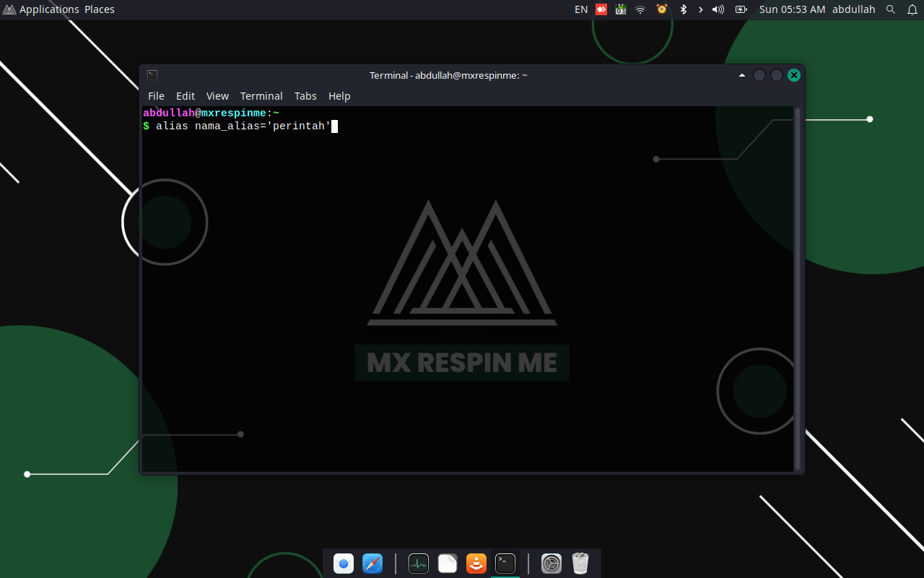Image resolution: width=924 pixels, height=578 pixels.
Task: Open the notifications bell icon
Action: coord(912,9)
